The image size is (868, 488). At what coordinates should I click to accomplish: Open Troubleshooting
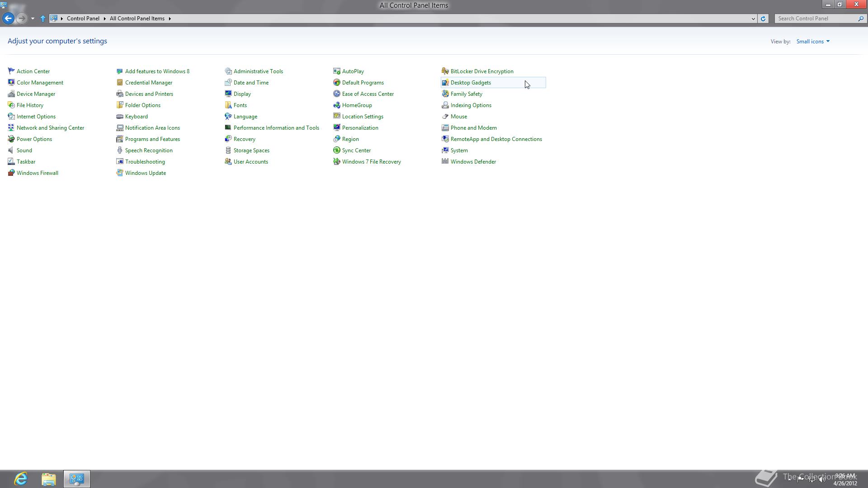[145, 161]
